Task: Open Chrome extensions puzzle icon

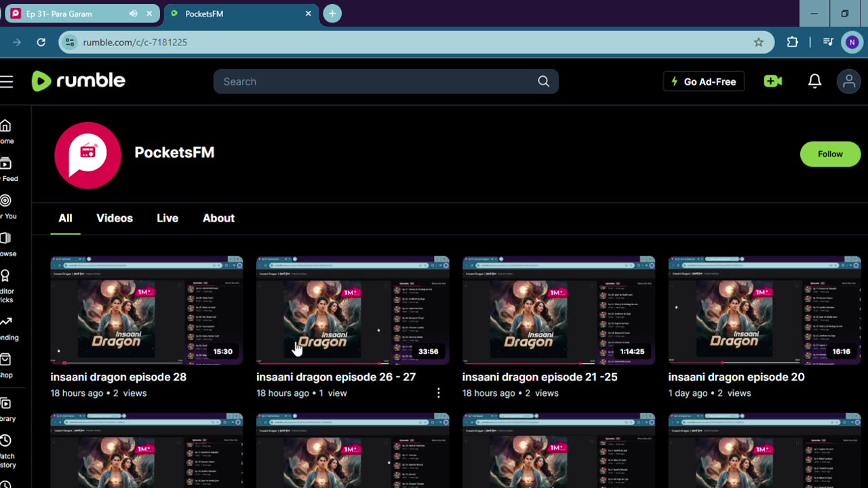Action: click(792, 42)
